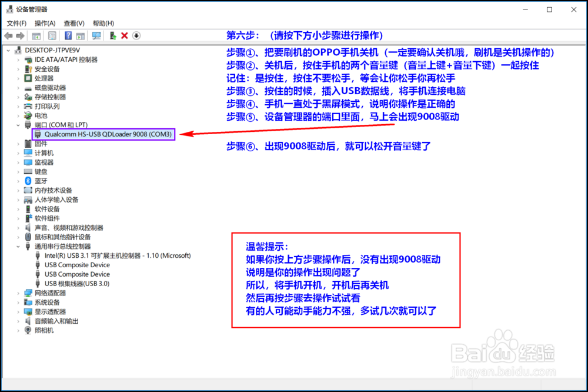Screen dimensions: 588x392
Task: Click the update driver icon (green arrow)
Action: point(113,35)
